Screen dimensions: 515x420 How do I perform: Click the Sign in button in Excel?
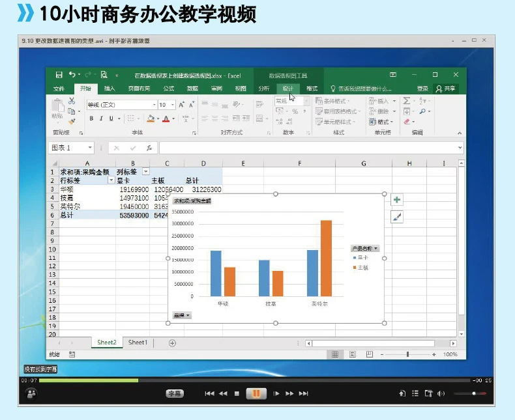(x=422, y=89)
